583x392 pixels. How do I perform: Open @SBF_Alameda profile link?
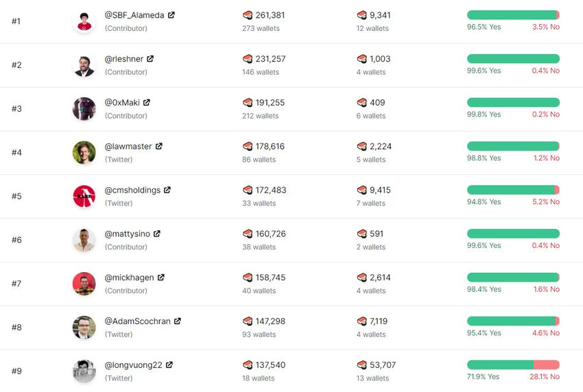pyautogui.click(x=134, y=15)
